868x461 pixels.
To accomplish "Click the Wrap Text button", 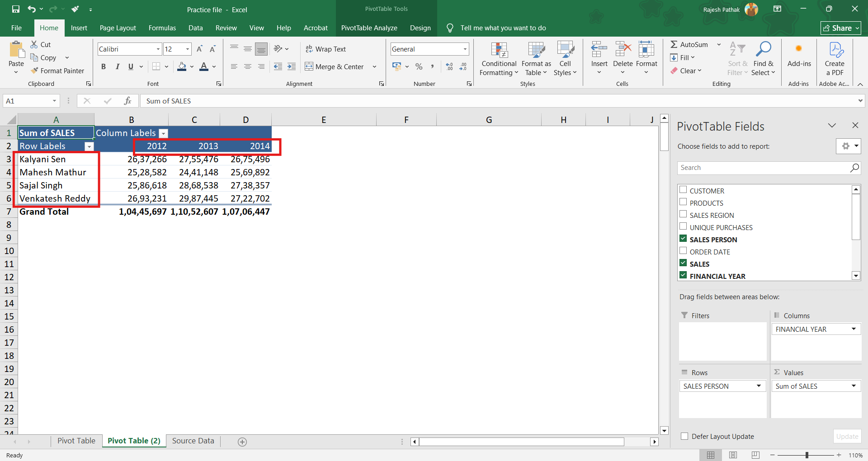I will point(325,49).
